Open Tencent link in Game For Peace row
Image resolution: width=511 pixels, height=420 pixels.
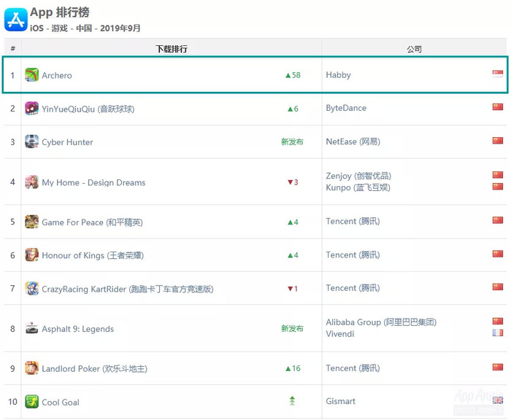tap(353, 222)
